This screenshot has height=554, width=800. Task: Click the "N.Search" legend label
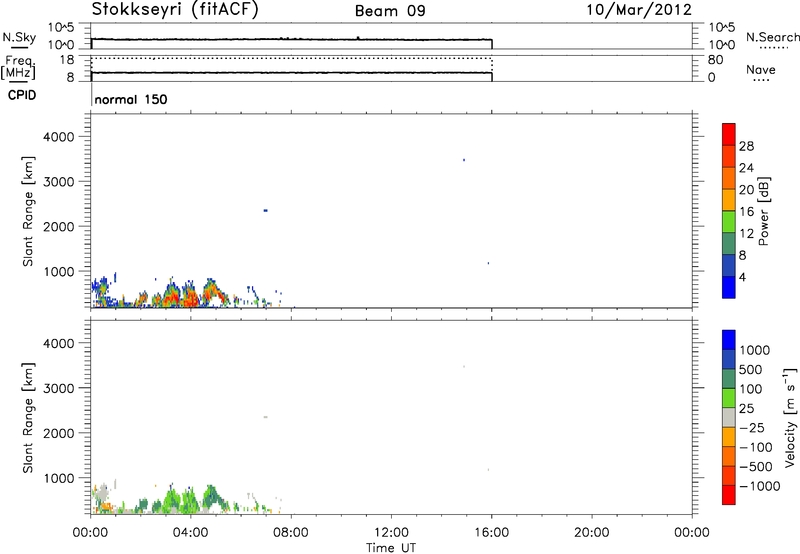pyautogui.click(x=772, y=37)
